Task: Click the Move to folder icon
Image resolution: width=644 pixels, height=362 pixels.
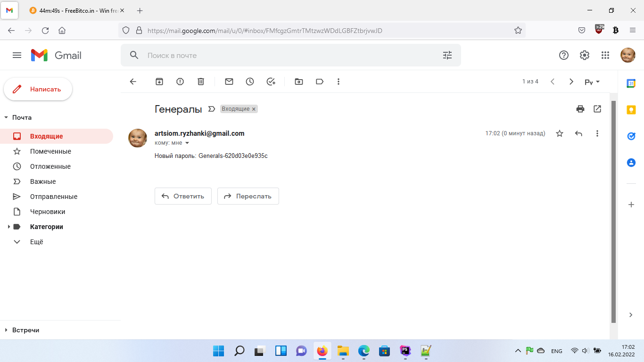Action: click(299, 82)
